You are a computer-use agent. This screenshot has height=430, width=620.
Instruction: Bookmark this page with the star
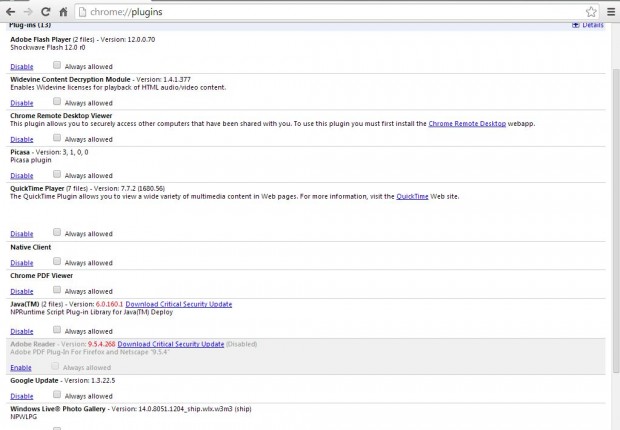tap(591, 12)
